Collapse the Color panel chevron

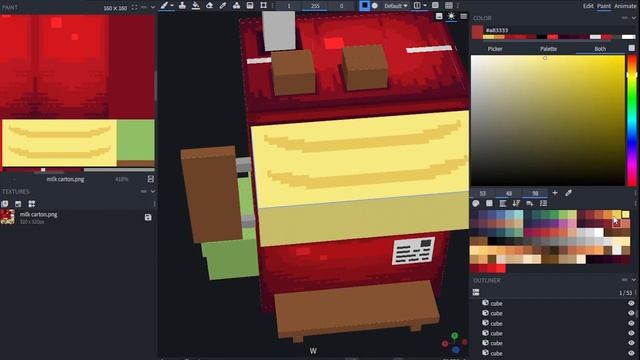(634, 18)
